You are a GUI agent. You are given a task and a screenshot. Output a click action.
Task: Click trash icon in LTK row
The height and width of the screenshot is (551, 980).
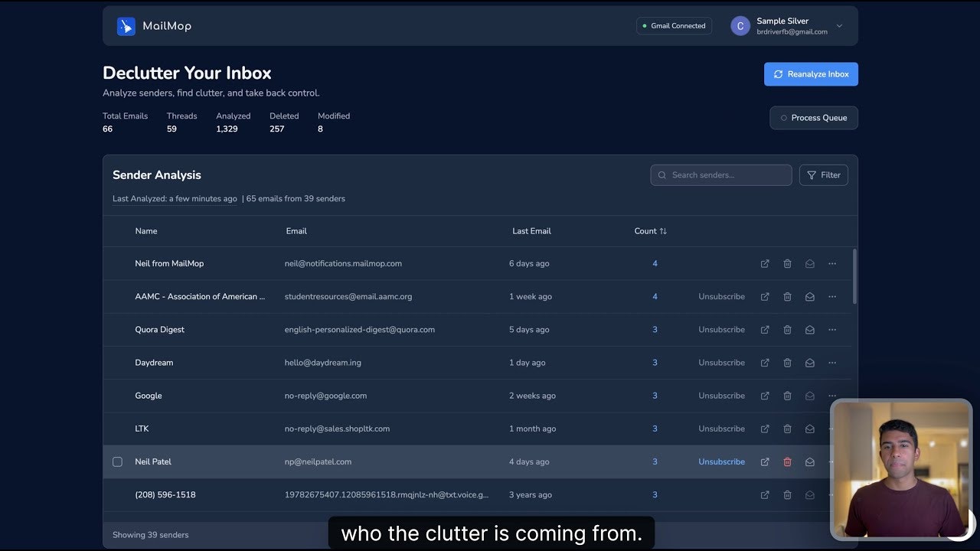(x=787, y=429)
